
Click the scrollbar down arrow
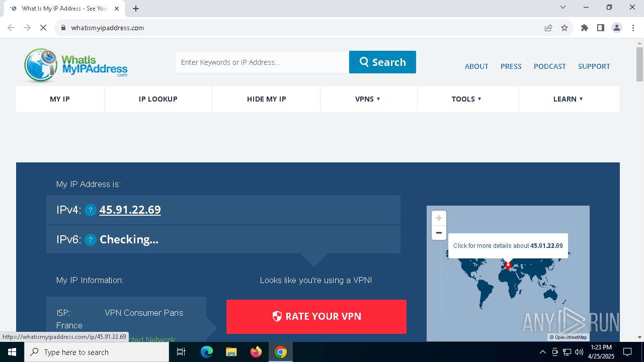[639, 337]
